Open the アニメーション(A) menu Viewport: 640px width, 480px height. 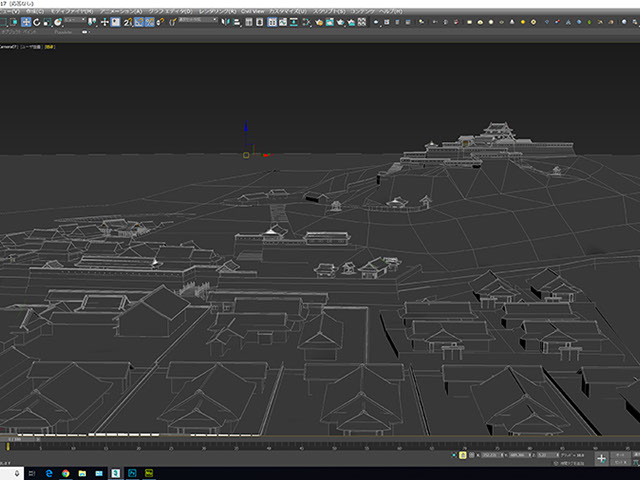pos(118,11)
